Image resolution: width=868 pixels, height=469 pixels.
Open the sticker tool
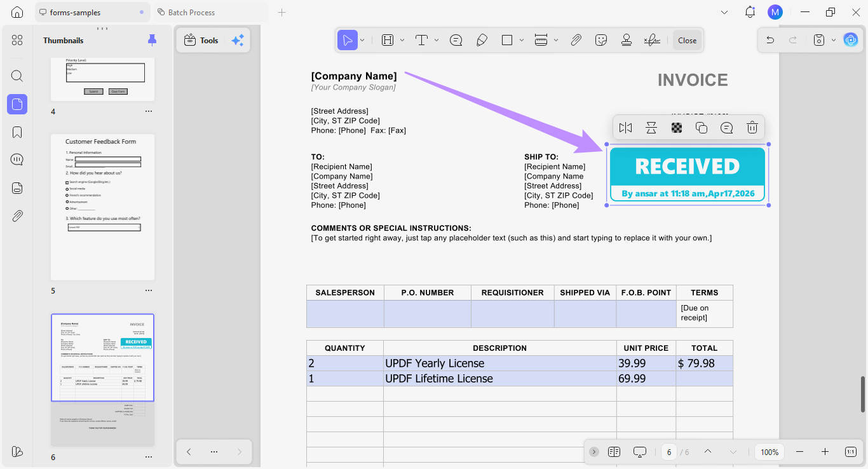click(601, 40)
